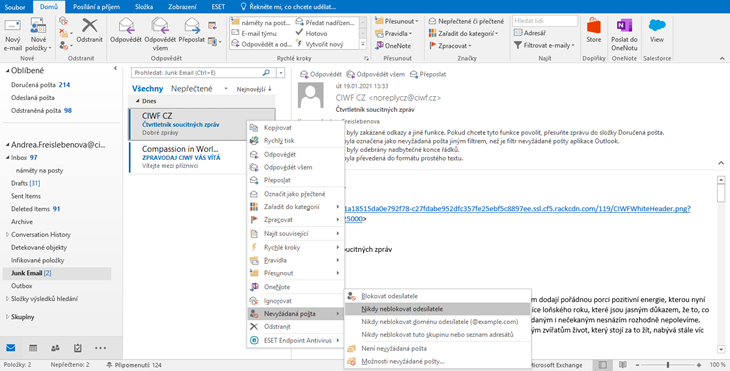Open the Salesforce View icon

[657, 31]
